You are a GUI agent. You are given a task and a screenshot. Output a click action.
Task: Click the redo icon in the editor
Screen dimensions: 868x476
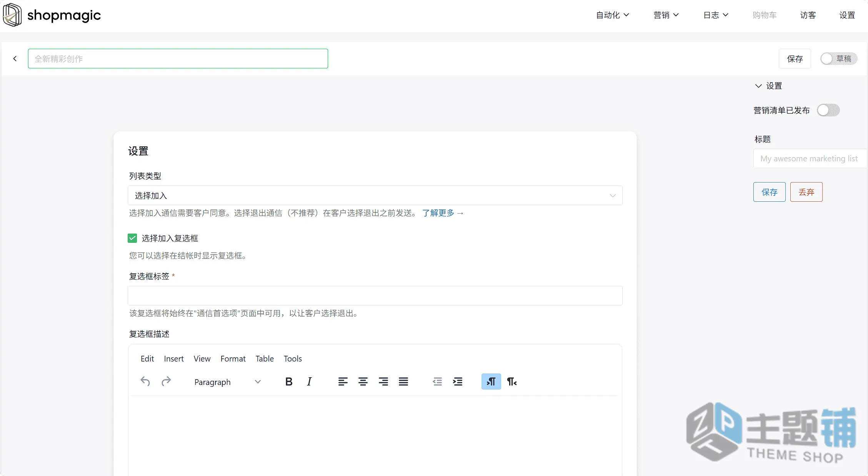point(166,381)
